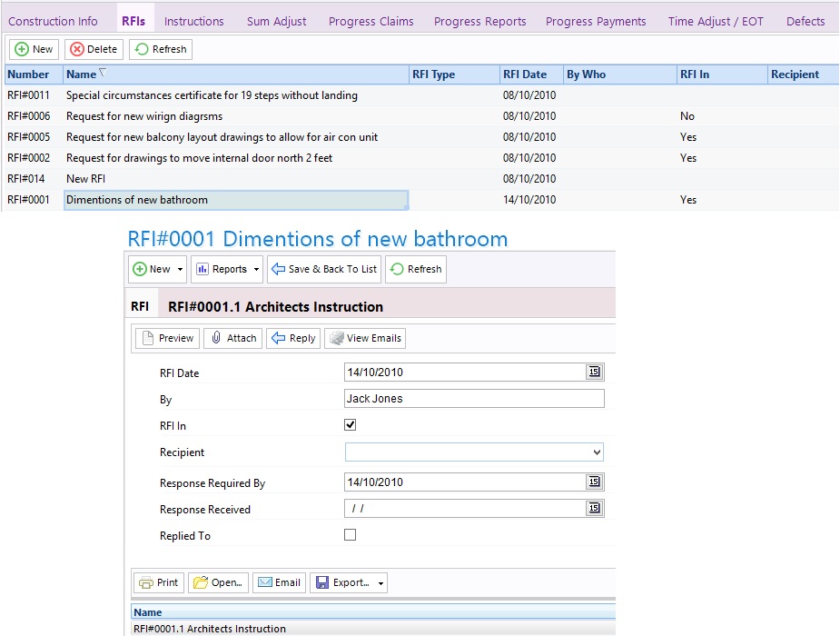Sort by the RFI In column header
This screenshot has width=840, height=636.
click(722, 75)
